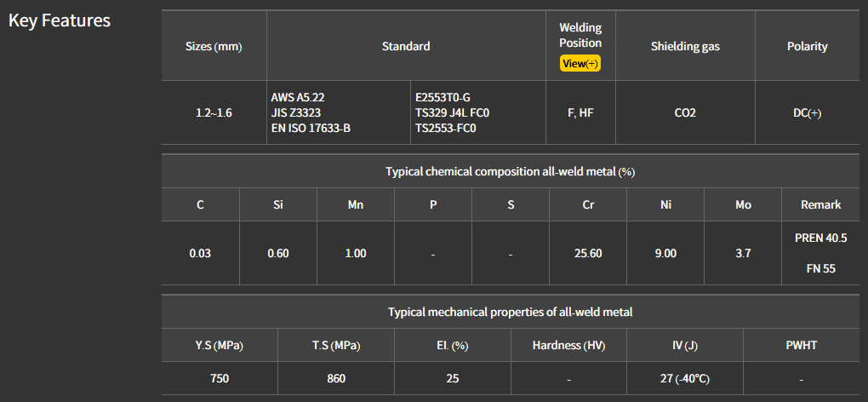Select the Y.S value 750 cell
868x402 pixels.
point(220,378)
